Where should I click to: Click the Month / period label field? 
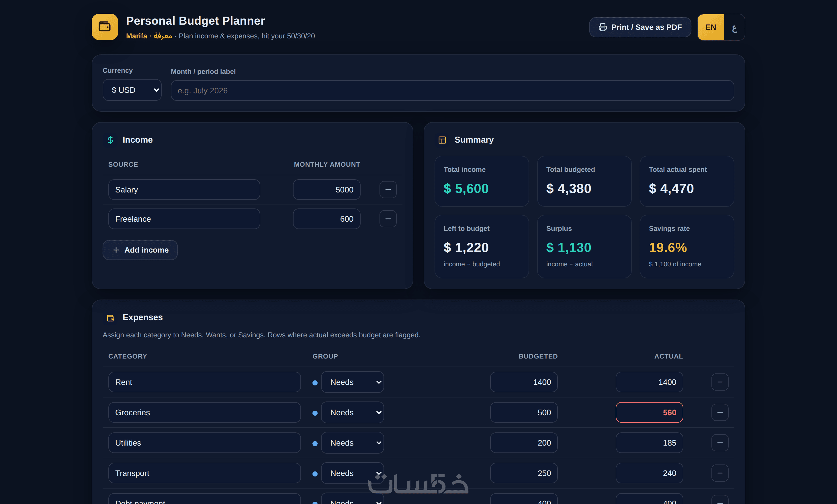(x=452, y=90)
